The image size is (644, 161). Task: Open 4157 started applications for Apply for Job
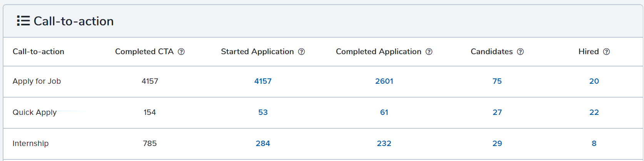pyautogui.click(x=263, y=81)
